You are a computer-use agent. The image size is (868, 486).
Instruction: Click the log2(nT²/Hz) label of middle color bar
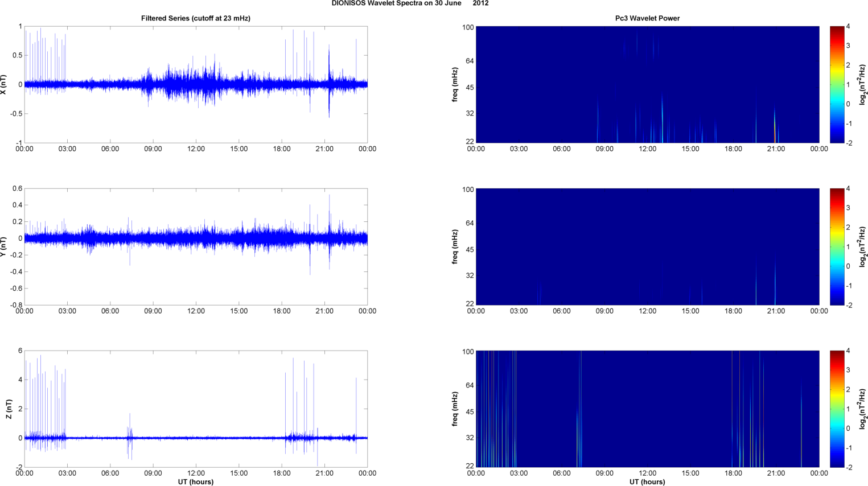click(863, 247)
